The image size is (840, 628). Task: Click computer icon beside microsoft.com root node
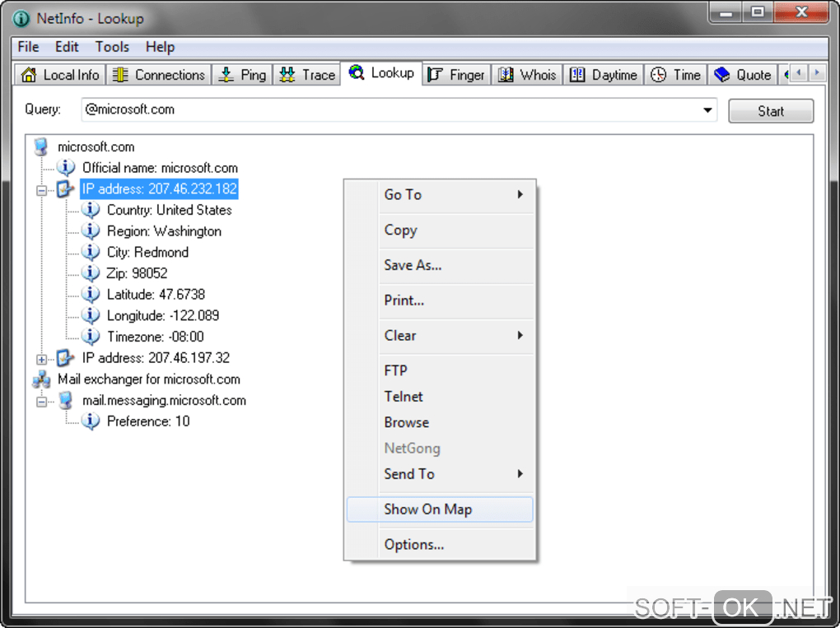pos(41,147)
